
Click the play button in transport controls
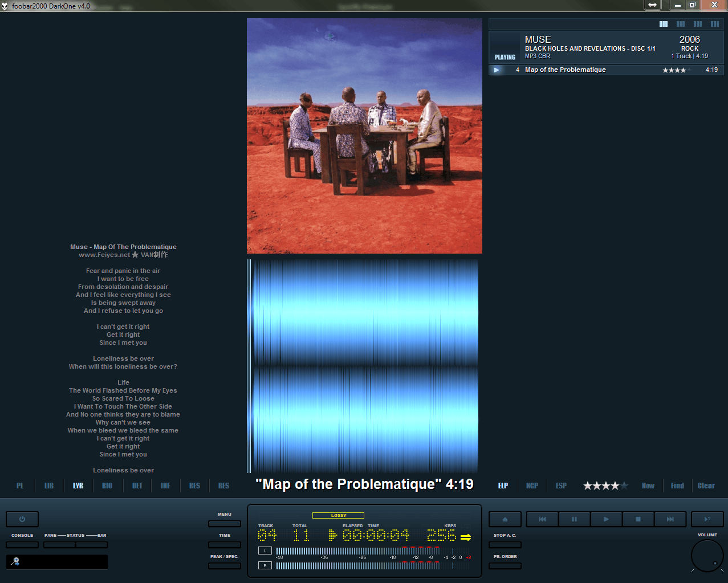[x=606, y=519]
